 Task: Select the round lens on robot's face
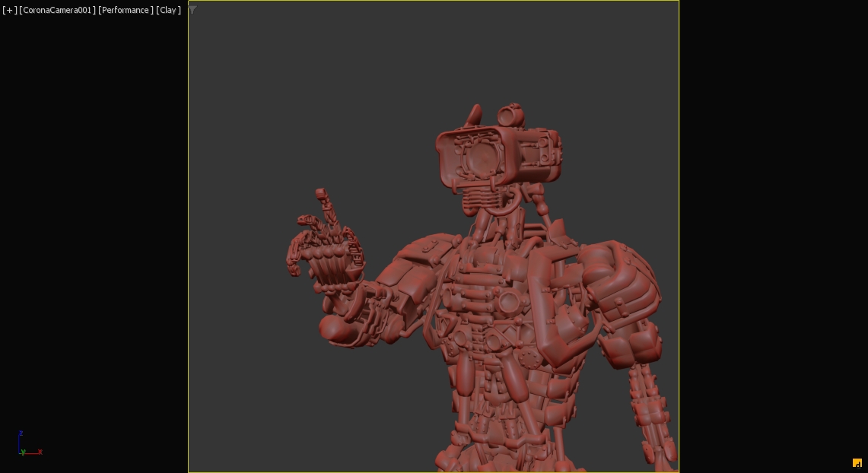(x=481, y=157)
